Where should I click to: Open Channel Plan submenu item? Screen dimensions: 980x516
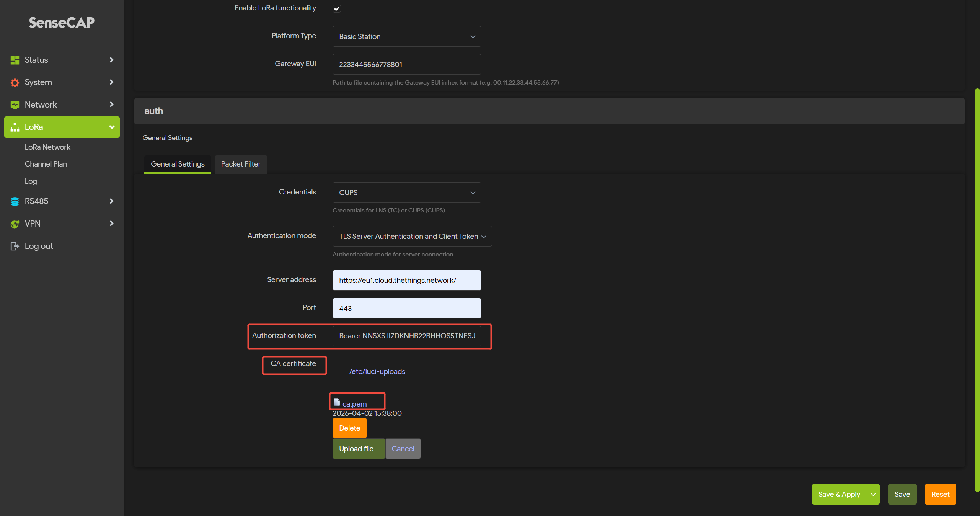pyautogui.click(x=46, y=164)
